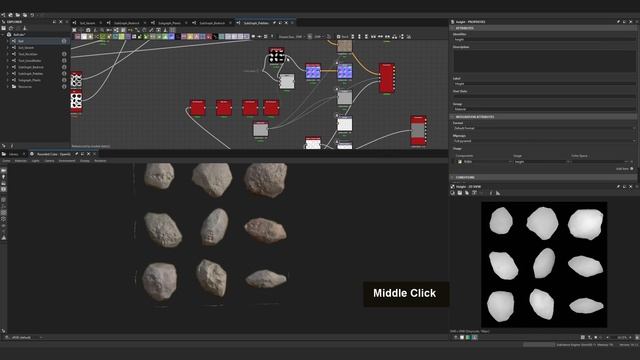640x360 pixels.
Task: Click the Add Item button in Usage
Action: [625, 169]
